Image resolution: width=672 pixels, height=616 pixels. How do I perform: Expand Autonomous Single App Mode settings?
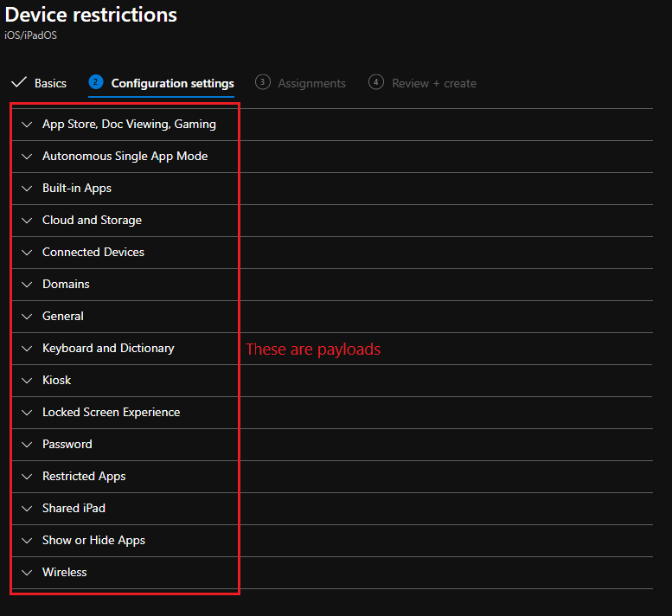point(125,157)
